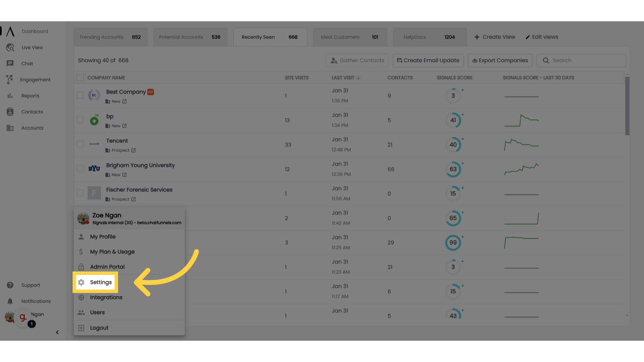
Task: Sort by the Last Visit column arrow
Action: pos(358,78)
